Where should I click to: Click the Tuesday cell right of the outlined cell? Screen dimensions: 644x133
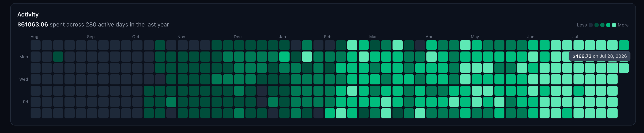[x=624, y=68]
